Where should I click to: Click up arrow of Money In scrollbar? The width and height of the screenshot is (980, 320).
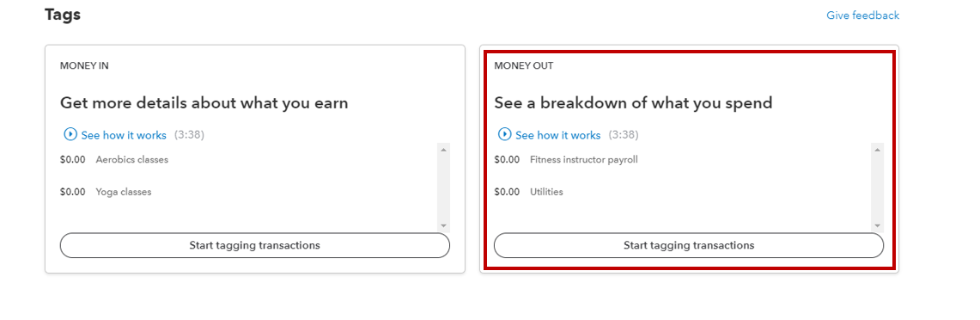coord(443,150)
